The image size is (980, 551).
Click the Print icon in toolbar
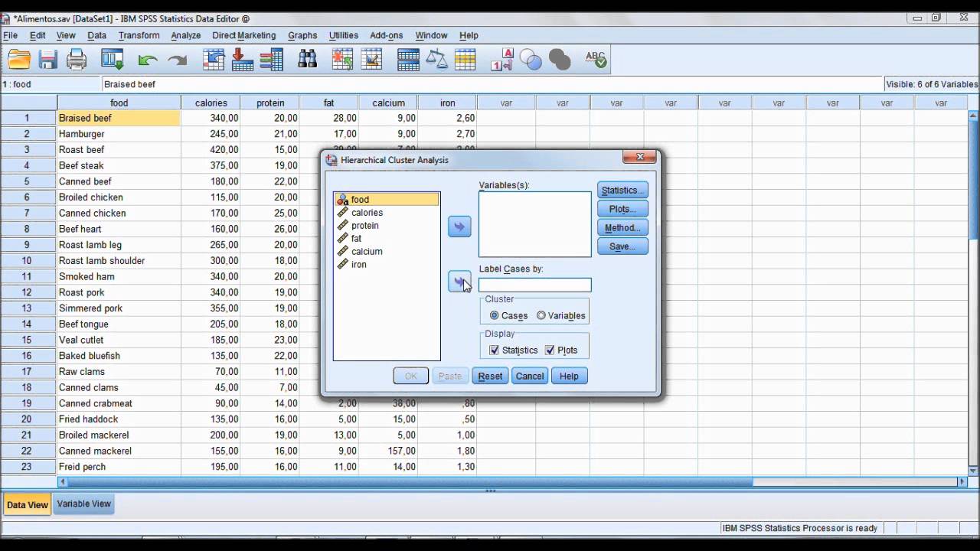[x=77, y=59]
